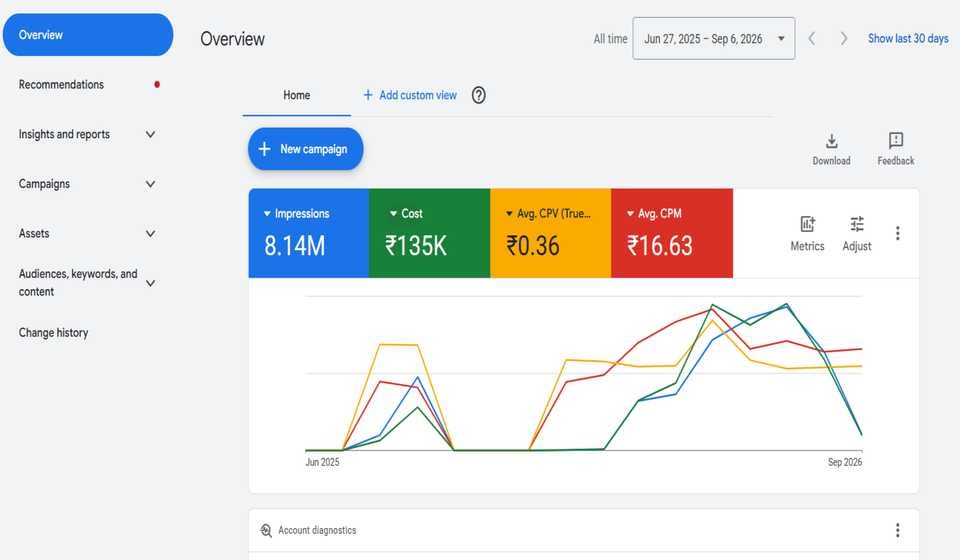This screenshot has width=960, height=560.
Task: Open the Metrics chooser icon
Action: tap(808, 224)
